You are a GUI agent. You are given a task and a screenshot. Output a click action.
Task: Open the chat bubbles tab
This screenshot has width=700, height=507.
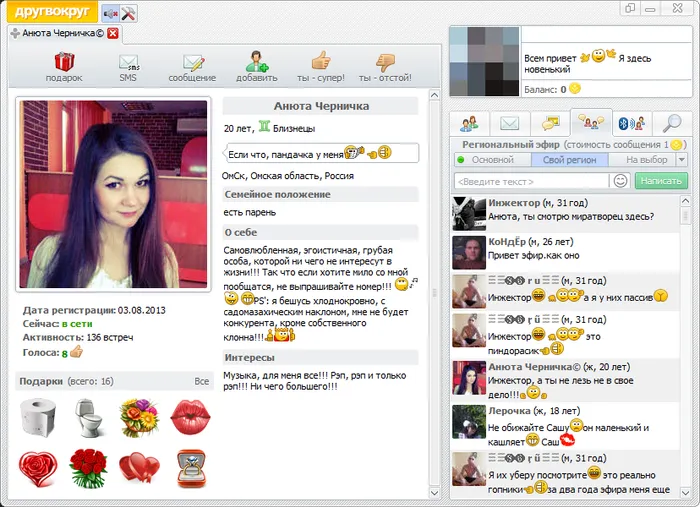pos(550,123)
